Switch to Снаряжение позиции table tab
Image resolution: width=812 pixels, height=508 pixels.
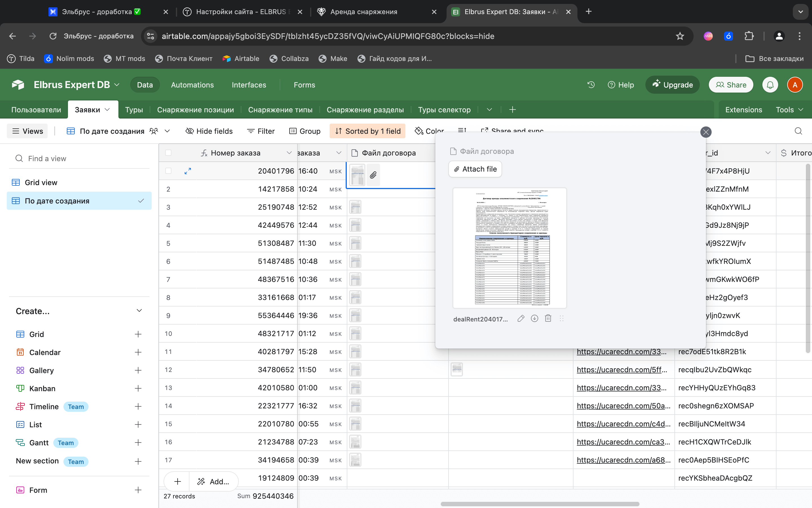pos(195,110)
